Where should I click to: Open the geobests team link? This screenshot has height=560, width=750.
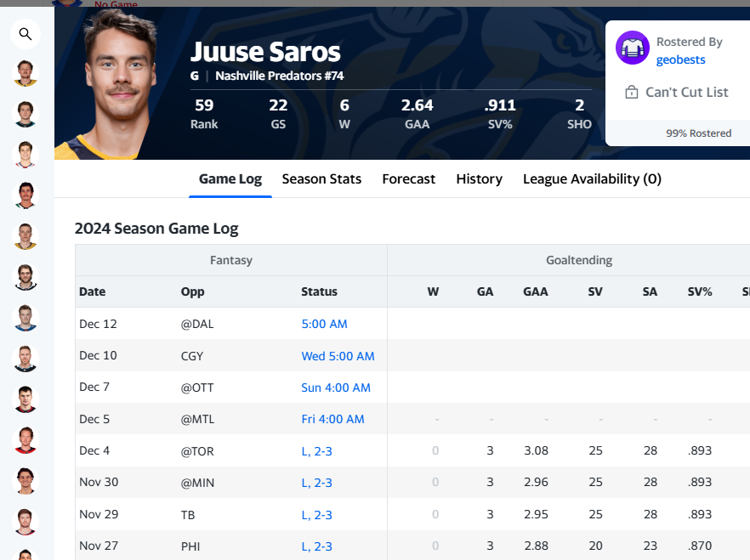pos(680,59)
